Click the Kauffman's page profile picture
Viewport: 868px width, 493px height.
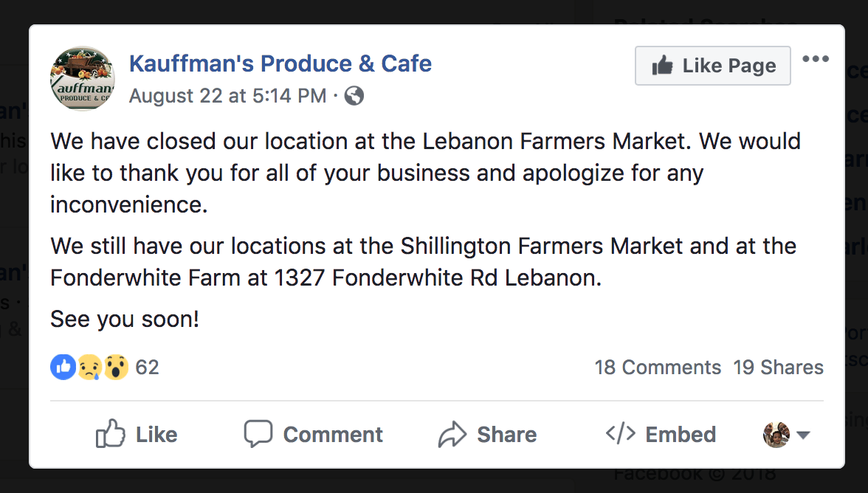[83, 78]
